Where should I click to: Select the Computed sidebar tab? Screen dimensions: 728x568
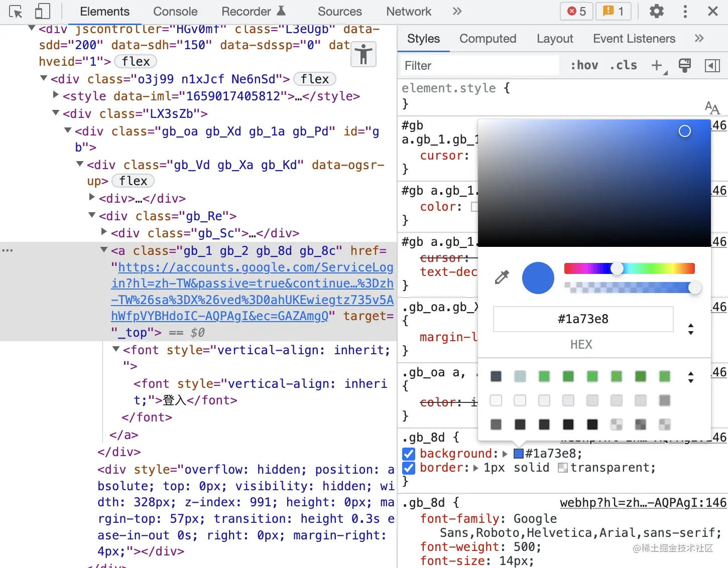tap(488, 39)
